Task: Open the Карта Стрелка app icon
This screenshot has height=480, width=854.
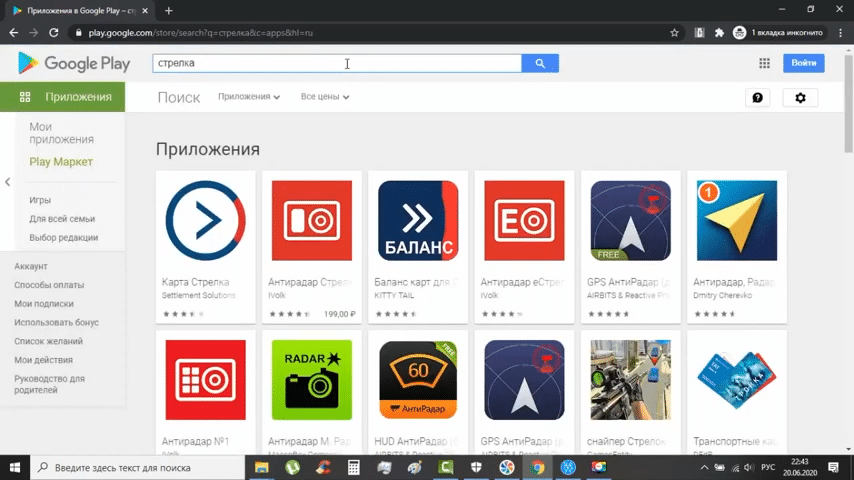Action: click(205, 220)
